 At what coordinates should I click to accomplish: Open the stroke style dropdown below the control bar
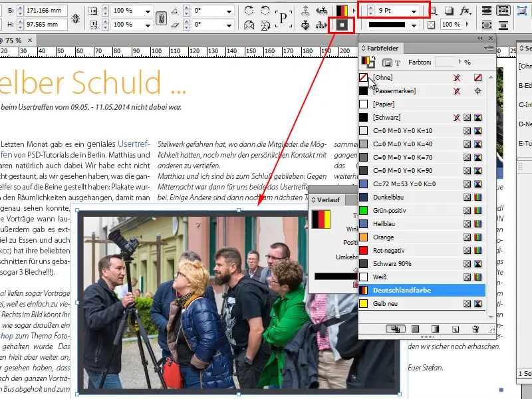coord(414,24)
